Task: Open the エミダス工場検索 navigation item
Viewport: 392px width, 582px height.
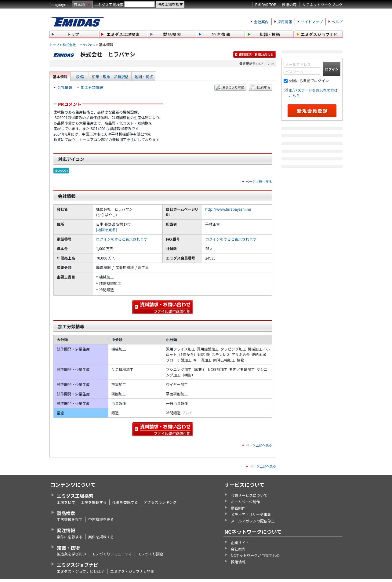Action: click(123, 34)
